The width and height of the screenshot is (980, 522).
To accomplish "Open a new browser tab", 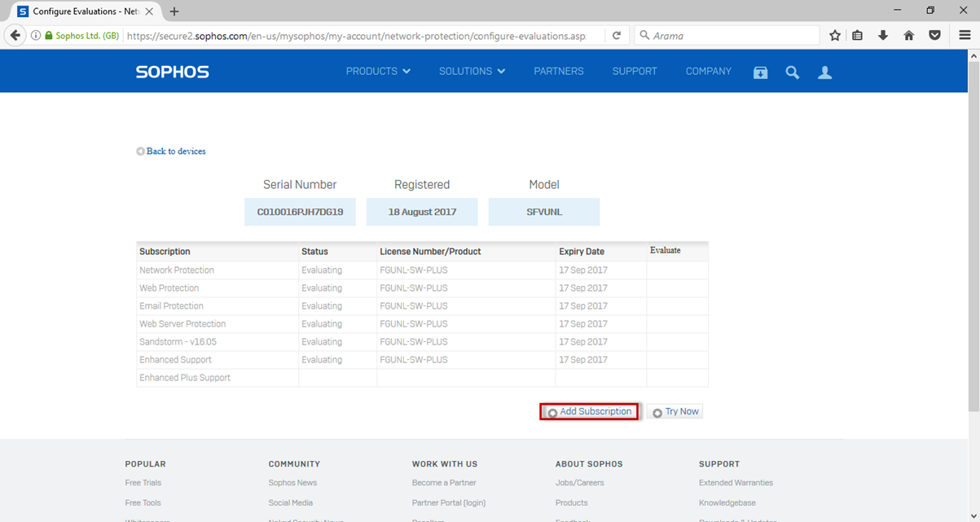I will click(174, 11).
